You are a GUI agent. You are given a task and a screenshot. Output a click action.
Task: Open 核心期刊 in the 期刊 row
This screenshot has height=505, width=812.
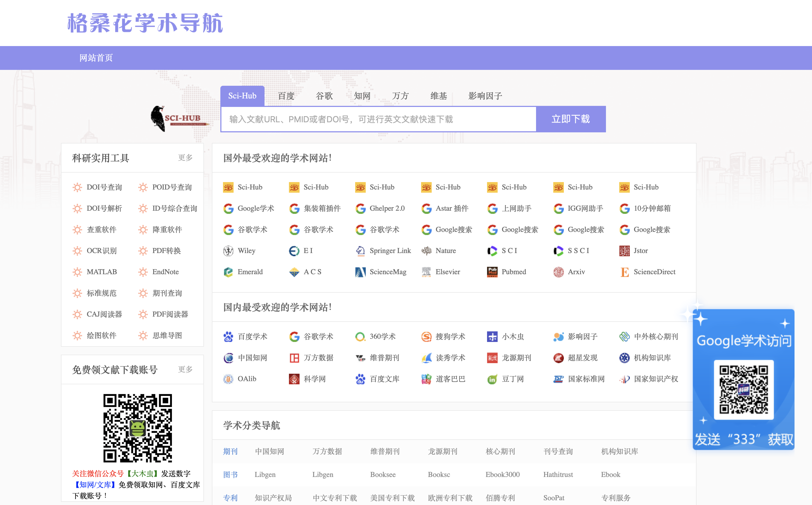[x=501, y=452]
